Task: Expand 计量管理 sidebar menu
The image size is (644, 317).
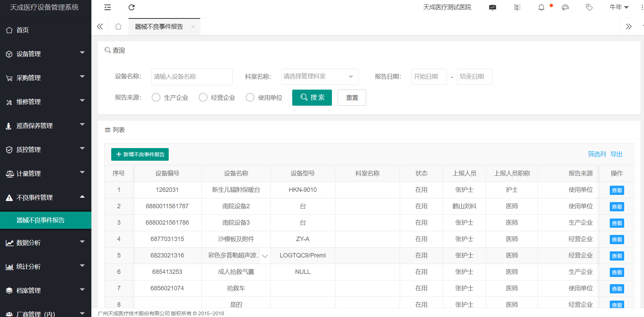Action: pos(46,174)
